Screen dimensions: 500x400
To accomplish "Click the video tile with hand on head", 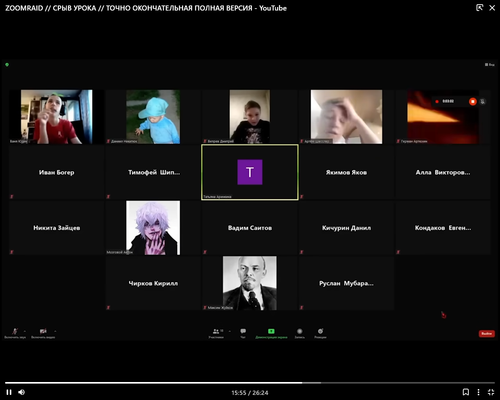I will click(x=346, y=117).
